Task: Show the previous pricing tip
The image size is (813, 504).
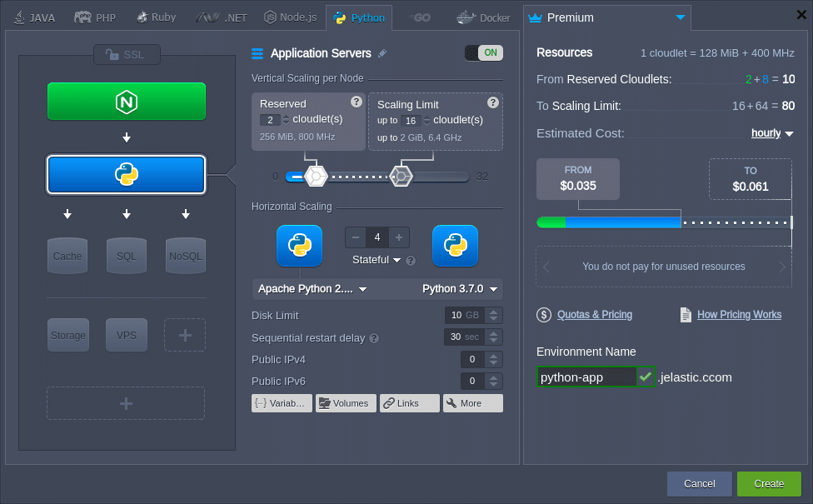Action: (546, 267)
